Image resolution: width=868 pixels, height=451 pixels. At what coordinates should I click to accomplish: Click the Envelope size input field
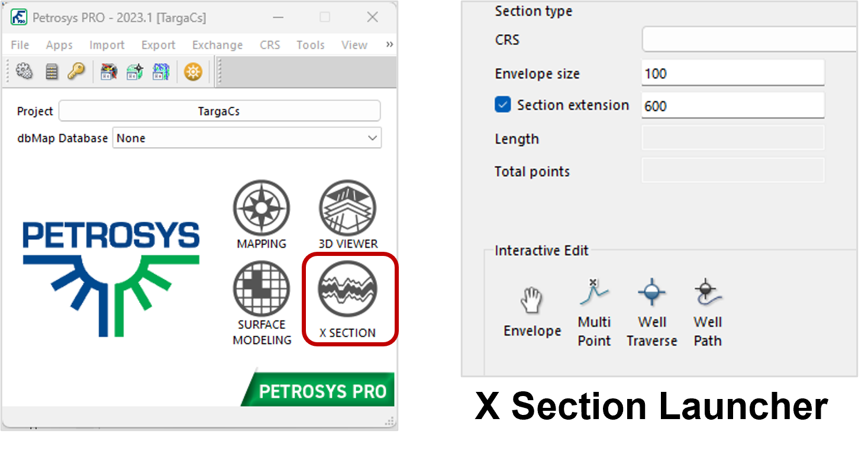(x=732, y=73)
